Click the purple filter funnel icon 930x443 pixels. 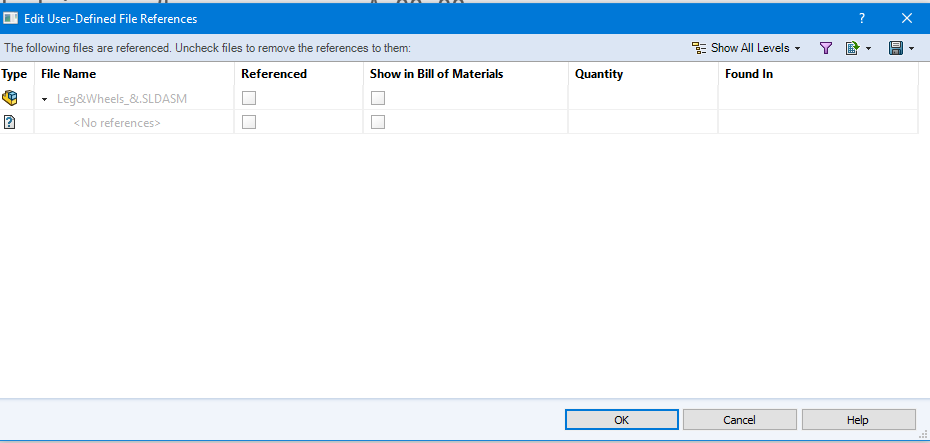pos(825,48)
